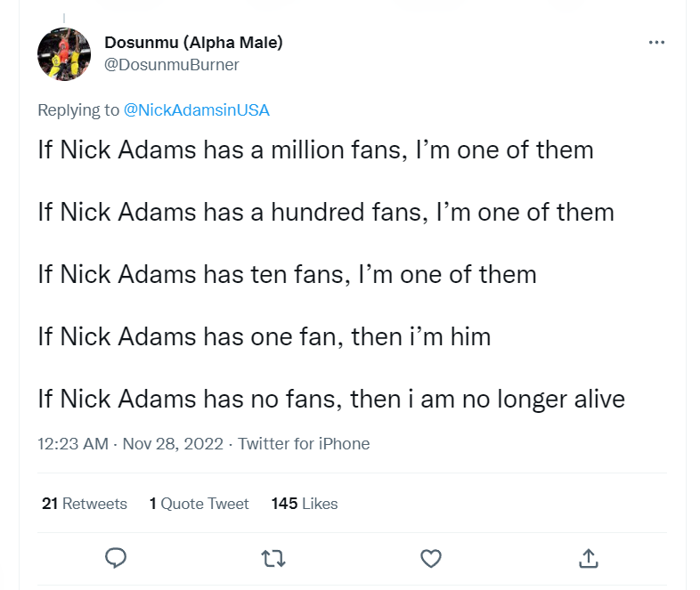Show the 145 Likes list
The width and height of the screenshot is (700, 590).
click(305, 504)
